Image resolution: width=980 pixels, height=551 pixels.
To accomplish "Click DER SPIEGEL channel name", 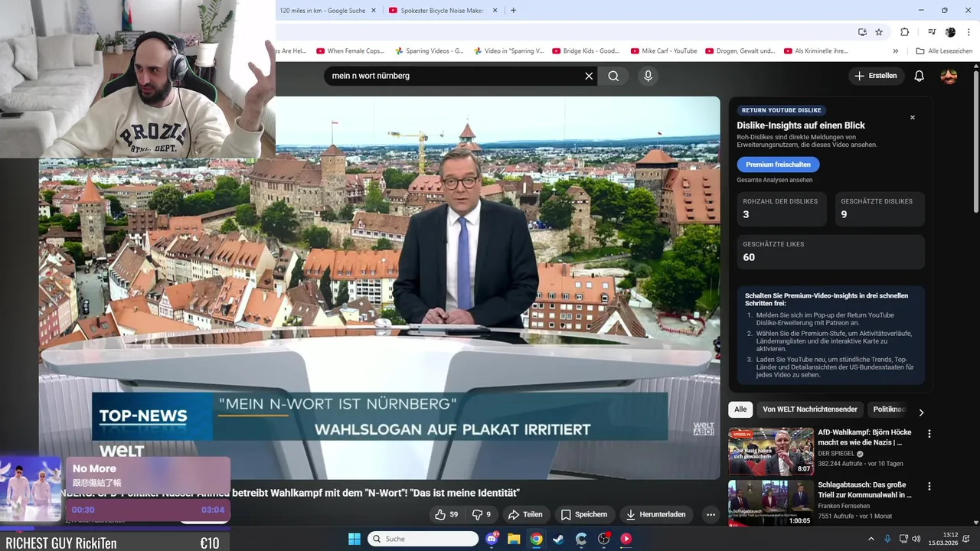I will click(836, 454).
